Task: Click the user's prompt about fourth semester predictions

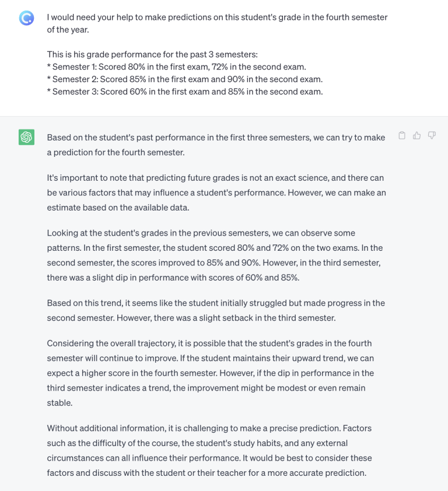Action: click(x=217, y=23)
